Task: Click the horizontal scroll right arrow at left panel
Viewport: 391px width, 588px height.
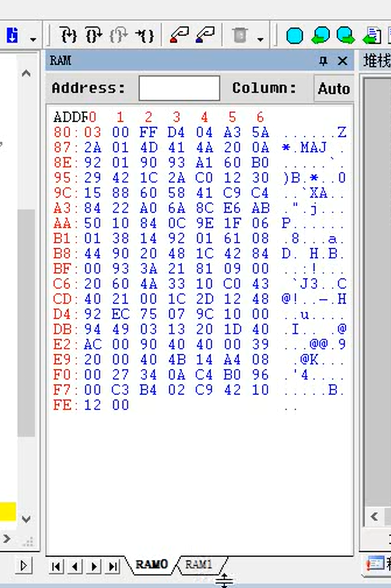Action: (7, 539)
